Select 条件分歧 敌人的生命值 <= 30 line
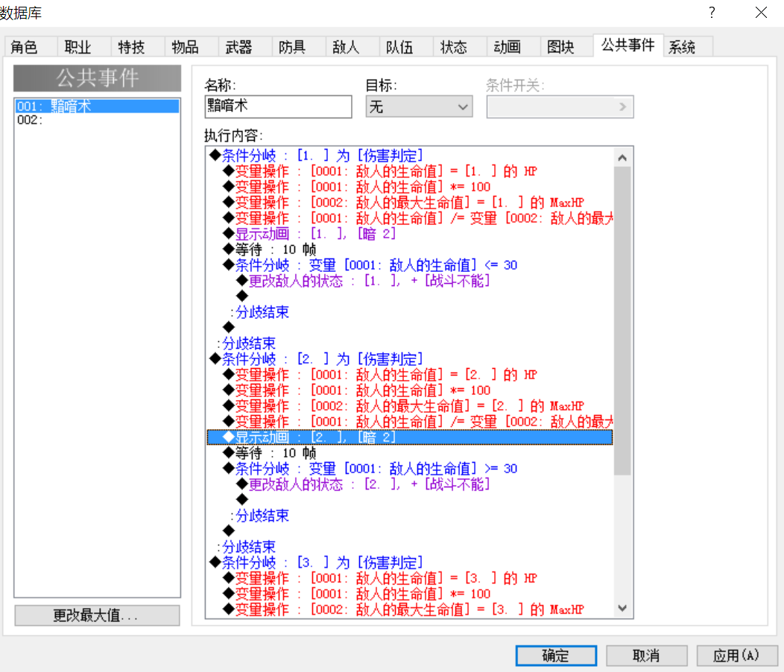 410,265
